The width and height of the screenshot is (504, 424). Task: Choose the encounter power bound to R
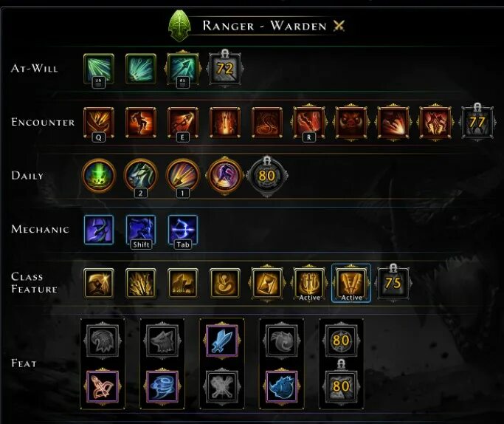click(x=308, y=123)
